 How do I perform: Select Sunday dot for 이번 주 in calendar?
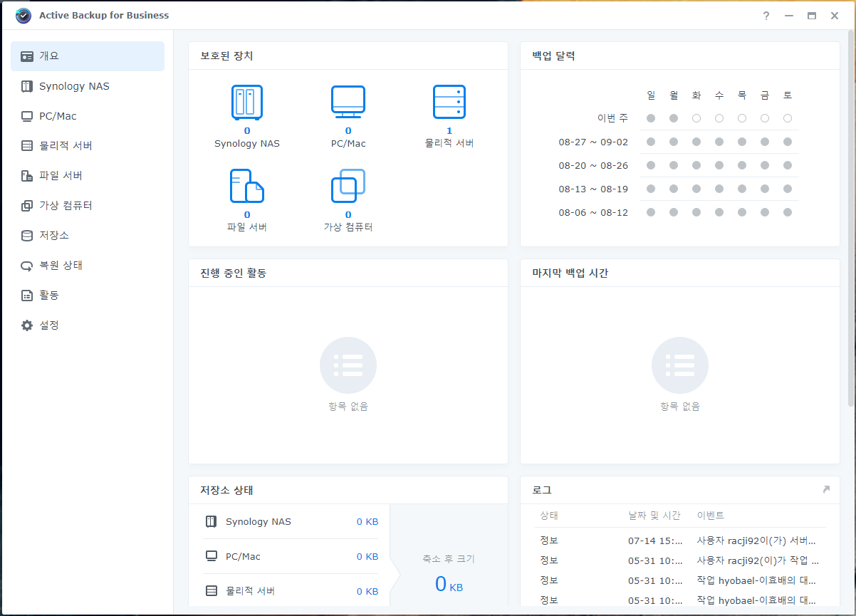(x=651, y=118)
